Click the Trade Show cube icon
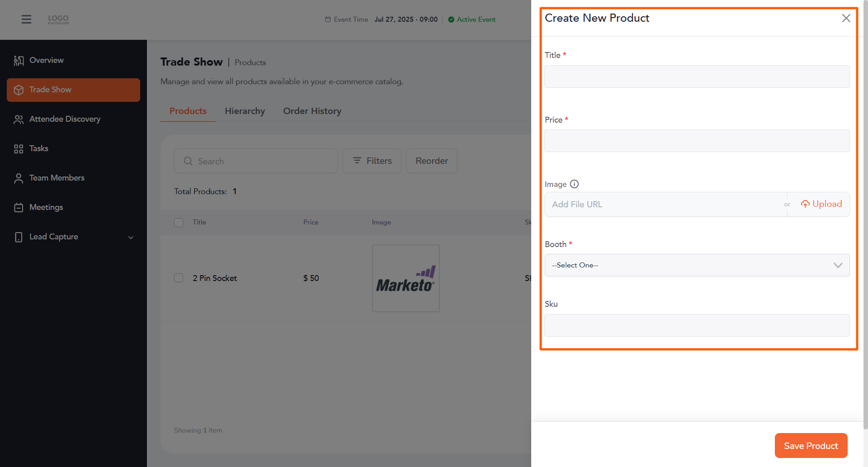Image resolution: width=868 pixels, height=467 pixels. [19, 90]
